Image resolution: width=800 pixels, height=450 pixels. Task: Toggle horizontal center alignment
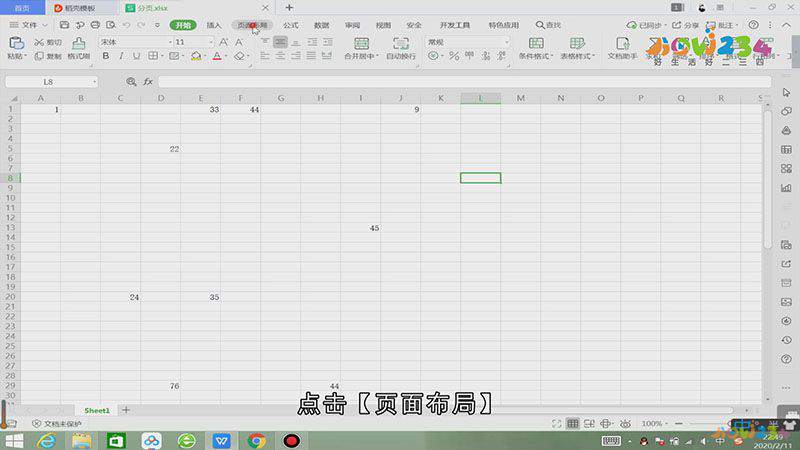[280, 56]
